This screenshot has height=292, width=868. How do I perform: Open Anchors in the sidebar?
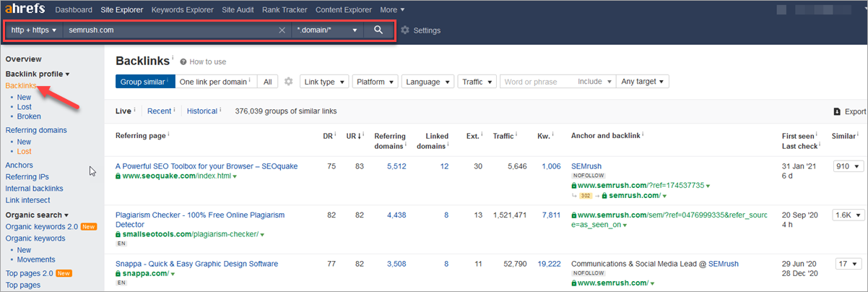point(19,166)
